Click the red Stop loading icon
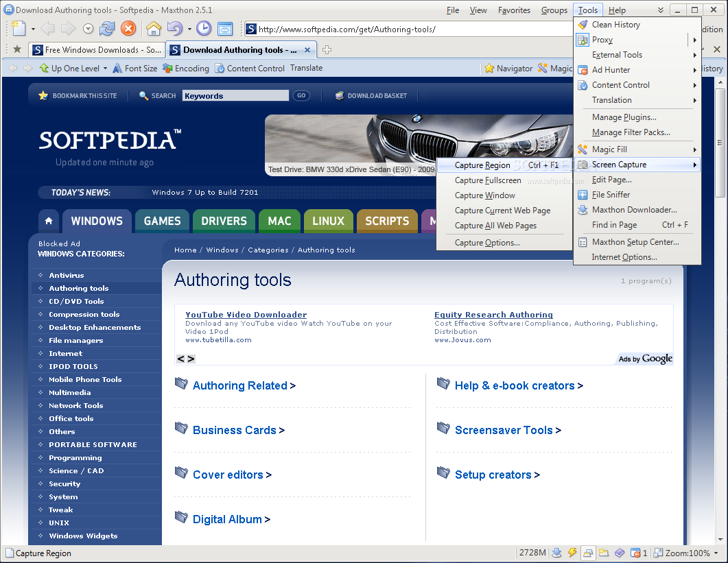Viewport: 728px width, 563px height. point(128,29)
